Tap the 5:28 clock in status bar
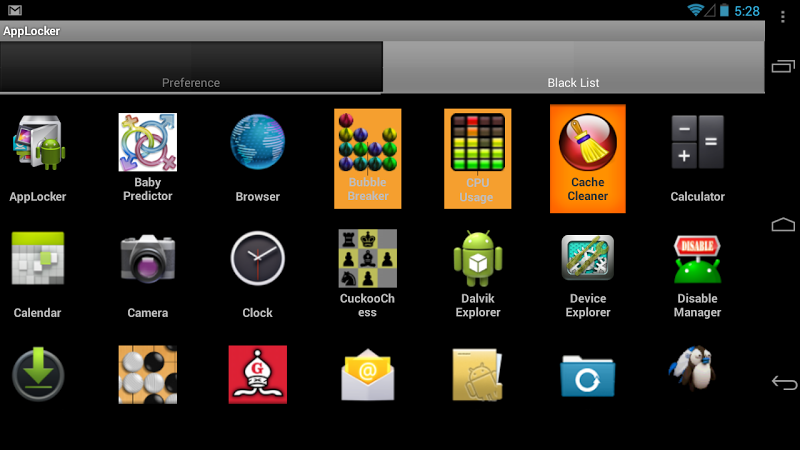 (x=747, y=11)
